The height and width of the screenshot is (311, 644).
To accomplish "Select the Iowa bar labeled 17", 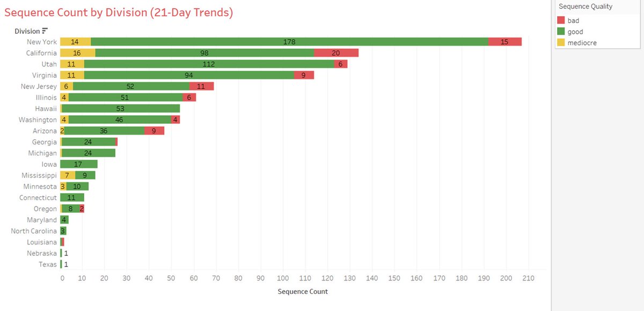I will pyautogui.click(x=79, y=164).
